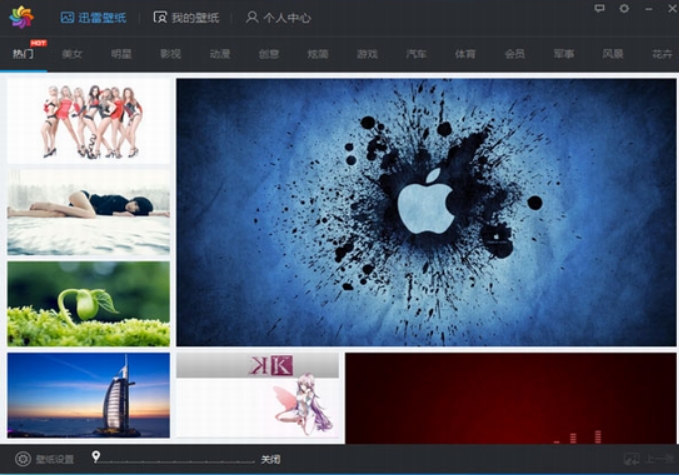The image size is (679, 475).
Task: Switch to the 热门 tab
Action: pyautogui.click(x=23, y=54)
